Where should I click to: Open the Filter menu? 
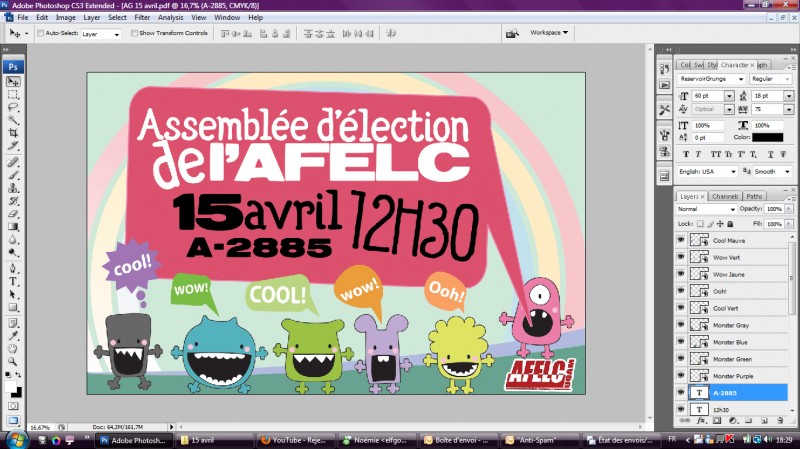142,17
